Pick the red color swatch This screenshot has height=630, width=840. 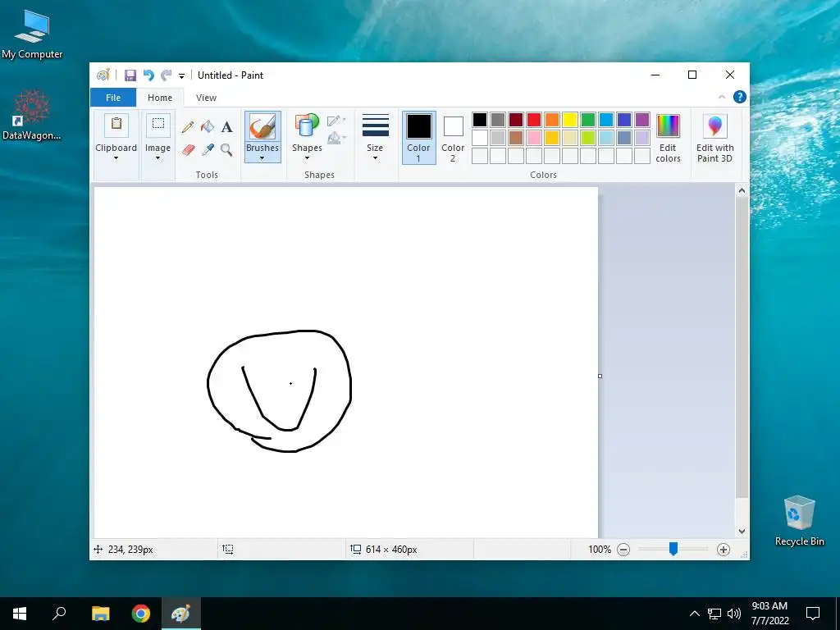(x=534, y=120)
